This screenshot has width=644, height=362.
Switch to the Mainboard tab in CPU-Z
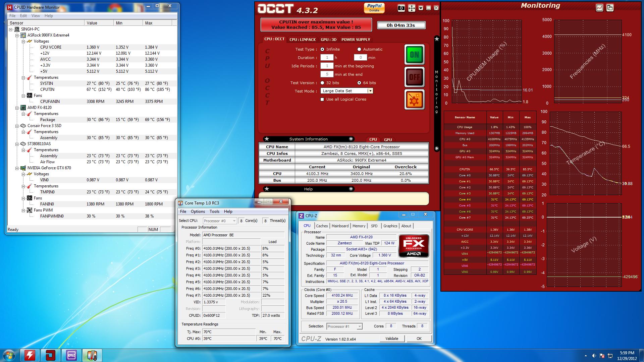[x=340, y=226]
